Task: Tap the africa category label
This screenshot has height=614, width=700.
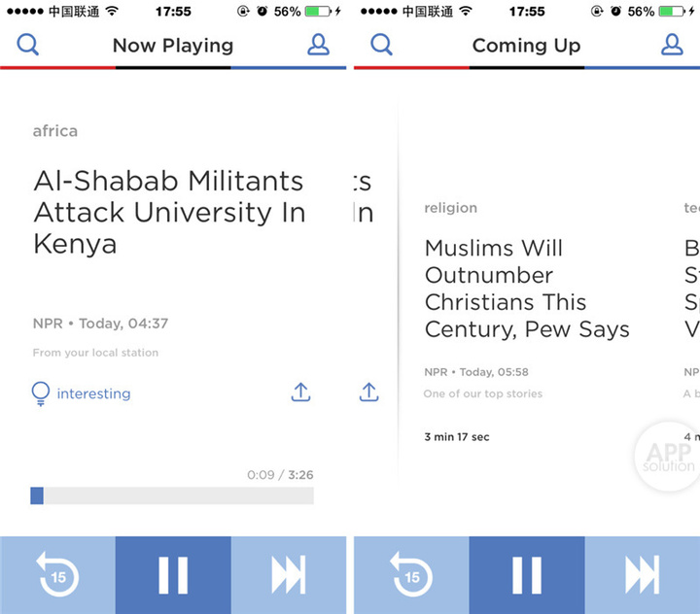Action: [x=55, y=131]
